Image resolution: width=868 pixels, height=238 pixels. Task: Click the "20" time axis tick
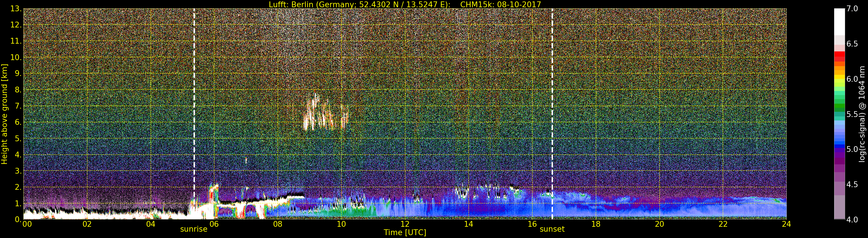[659, 224]
